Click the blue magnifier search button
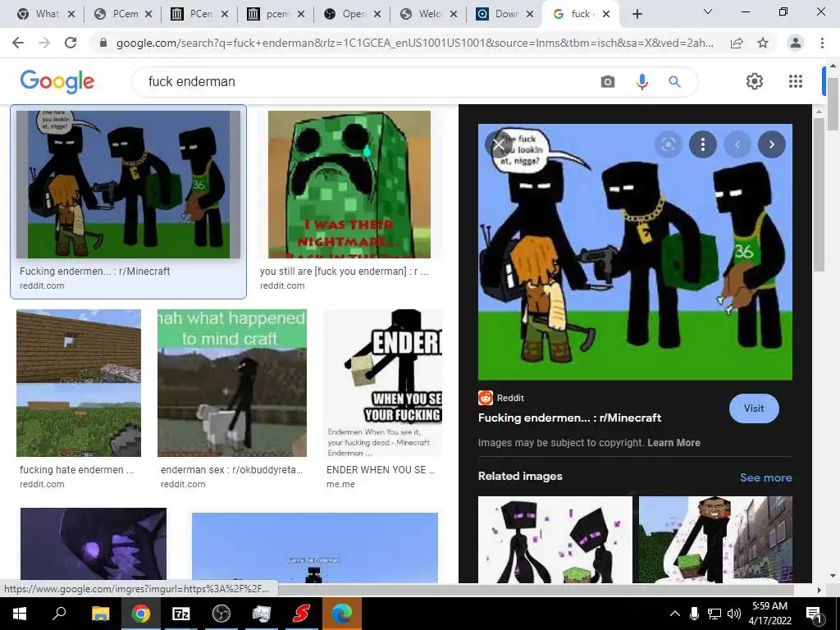The width and height of the screenshot is (840, 630). click(674, 81)
